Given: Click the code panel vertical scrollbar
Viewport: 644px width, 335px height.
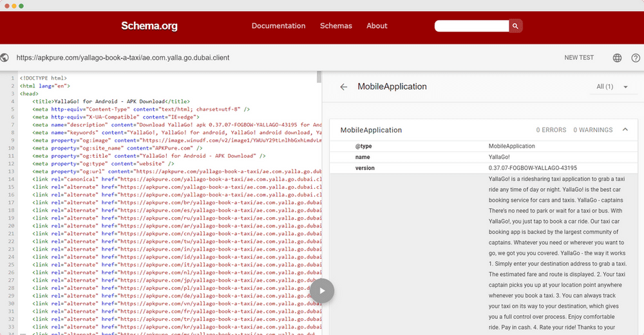Looking at the screenshot, I should pos(319,77).
